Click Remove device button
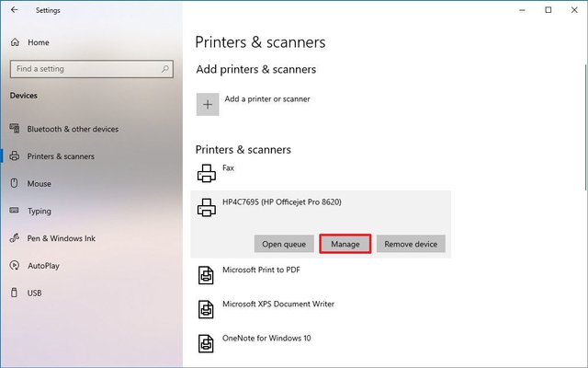This screenshot has width=588, height=368. pos(411,244)
